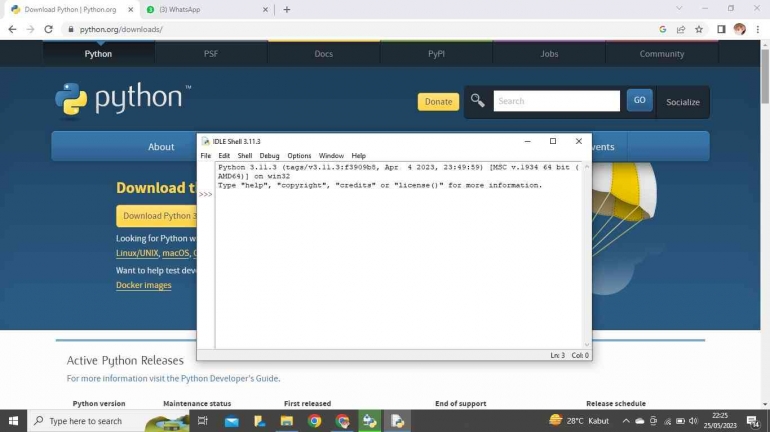
Task: Open the Help menu in IDLE Shell
Action: [x=358, y=156]
